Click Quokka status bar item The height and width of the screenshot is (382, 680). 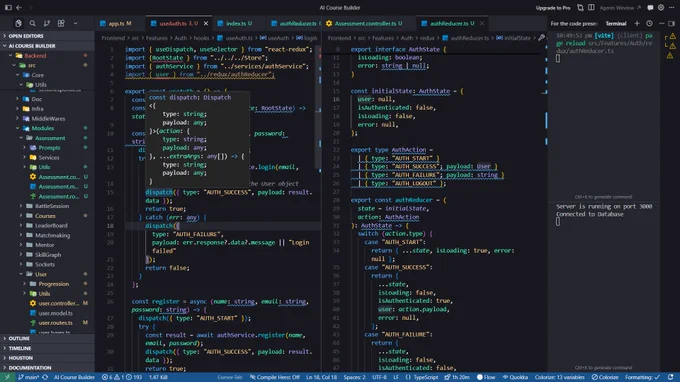pyautogui.click(x=515, y=377)
